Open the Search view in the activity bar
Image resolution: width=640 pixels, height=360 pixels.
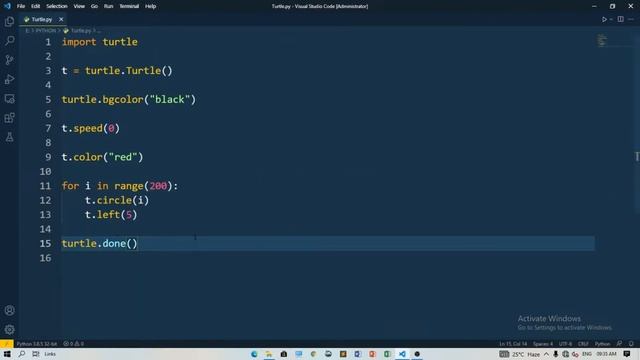click(9, 40)
